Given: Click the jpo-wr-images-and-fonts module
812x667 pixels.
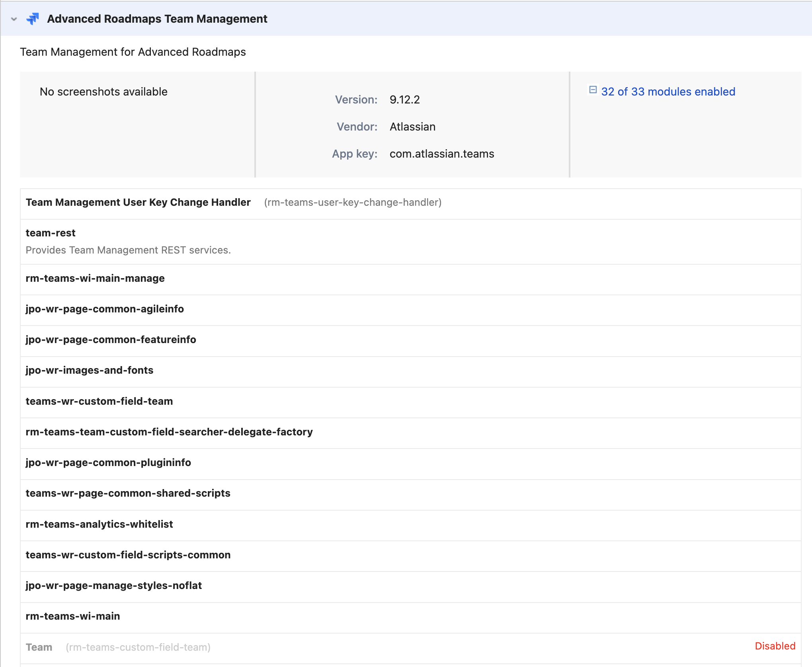Looking at the screenshot, I should tap(90, 370).
